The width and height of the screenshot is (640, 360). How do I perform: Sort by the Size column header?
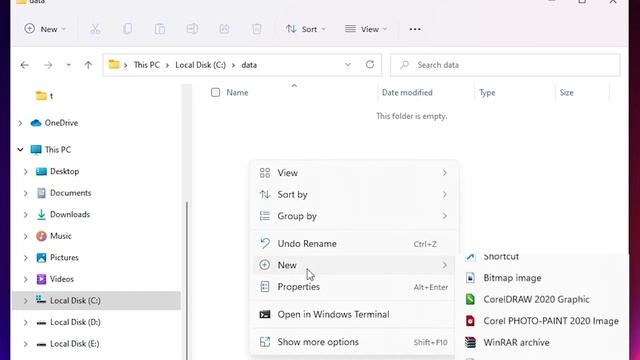pos(567,93)
